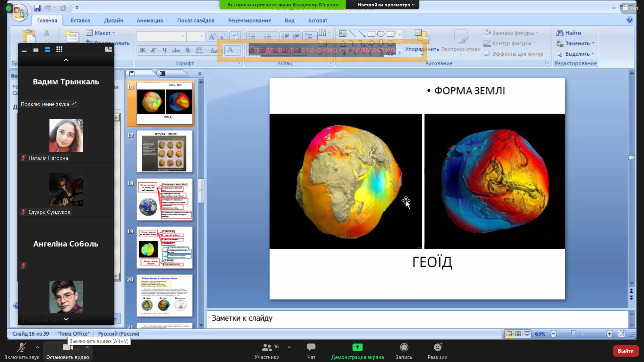Select slide 18 thumbnail

click(164, 199)
